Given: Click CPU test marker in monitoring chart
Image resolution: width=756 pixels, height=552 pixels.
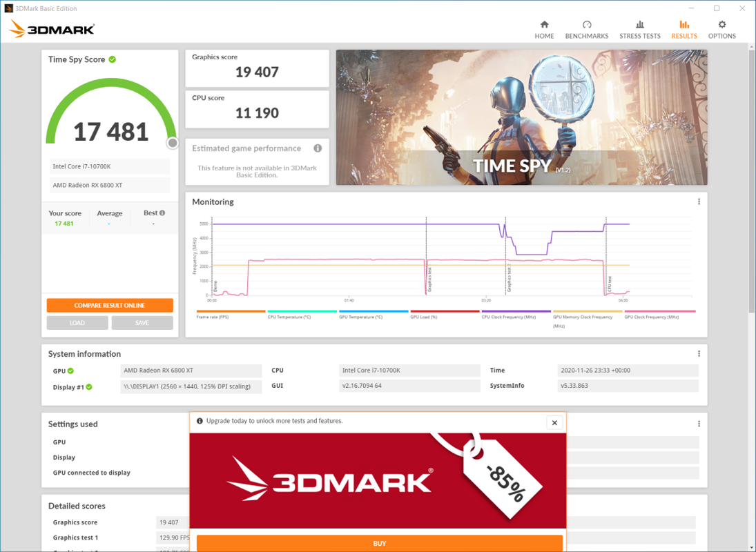Looking at the screenshot, I should pos(610,284).
